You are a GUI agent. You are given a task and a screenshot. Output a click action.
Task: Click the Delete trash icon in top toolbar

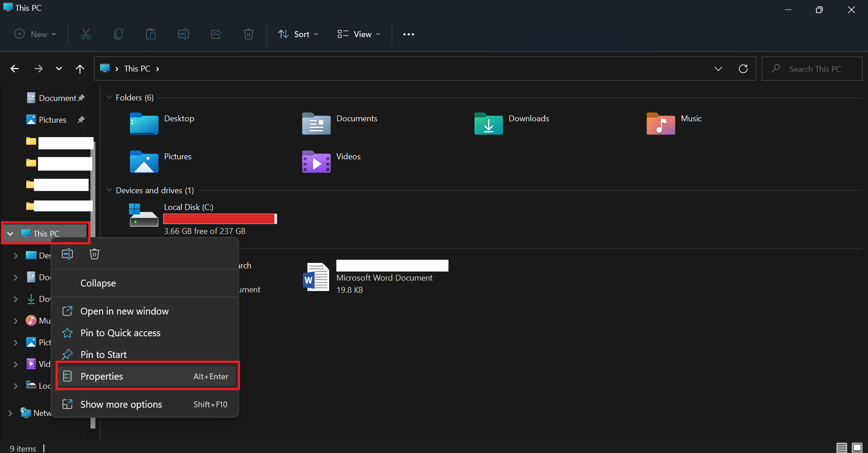(x=249, y=34)
